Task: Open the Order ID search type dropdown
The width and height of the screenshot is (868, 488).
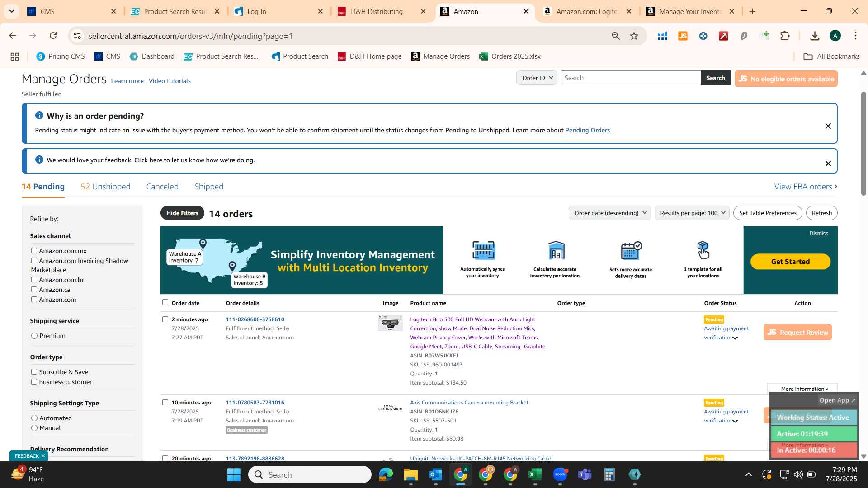Action: (x=537, y=78)
